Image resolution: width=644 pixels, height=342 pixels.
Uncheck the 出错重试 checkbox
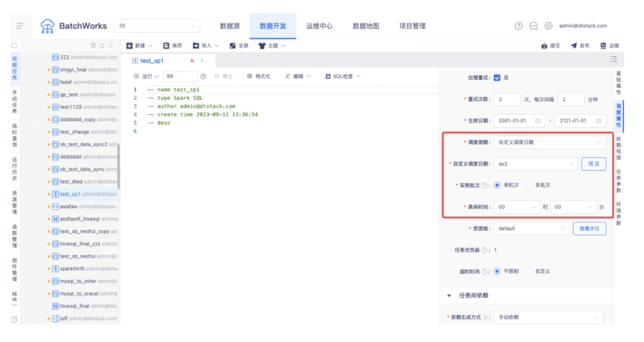coord(497,78)
